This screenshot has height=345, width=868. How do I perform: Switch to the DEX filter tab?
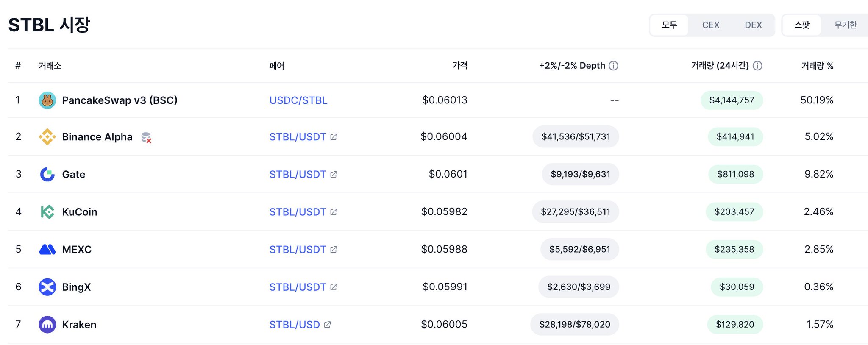pos(753,25)
